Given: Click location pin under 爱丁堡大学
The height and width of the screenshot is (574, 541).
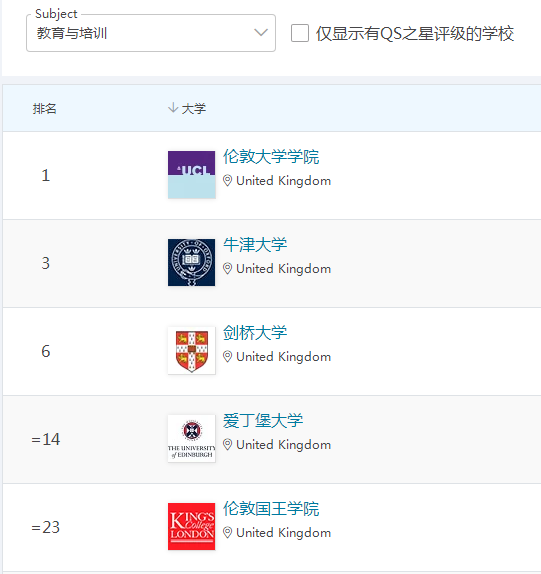Looking at the screenshot, I should click(227, 445).
